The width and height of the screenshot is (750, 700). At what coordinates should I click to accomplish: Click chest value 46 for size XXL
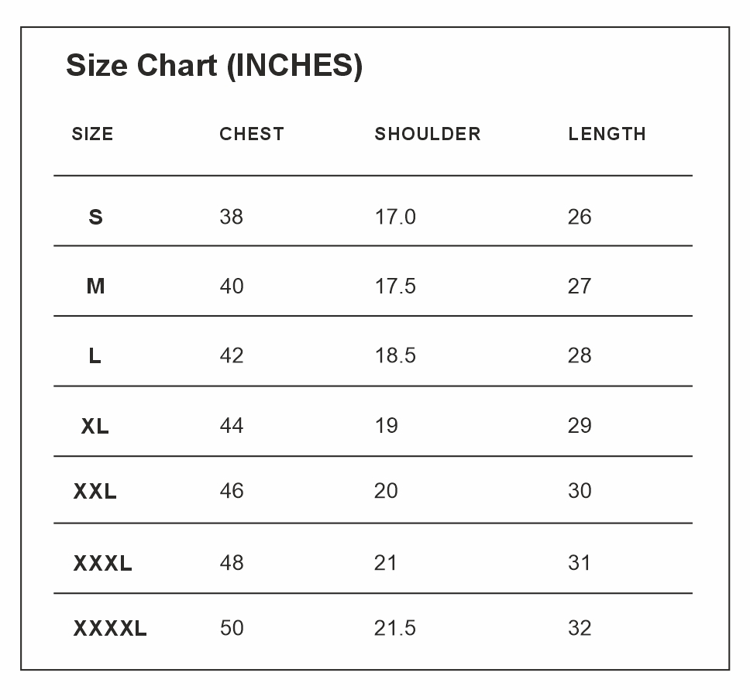tap(232, 491)
